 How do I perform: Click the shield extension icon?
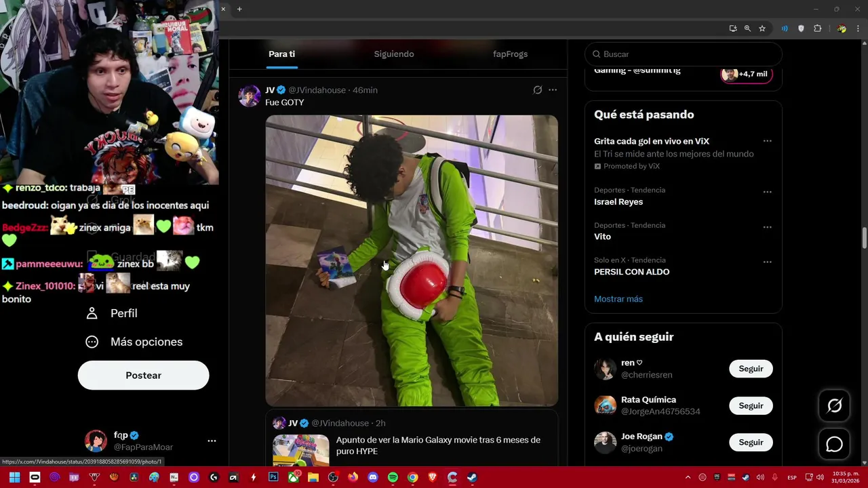(801, 28)
